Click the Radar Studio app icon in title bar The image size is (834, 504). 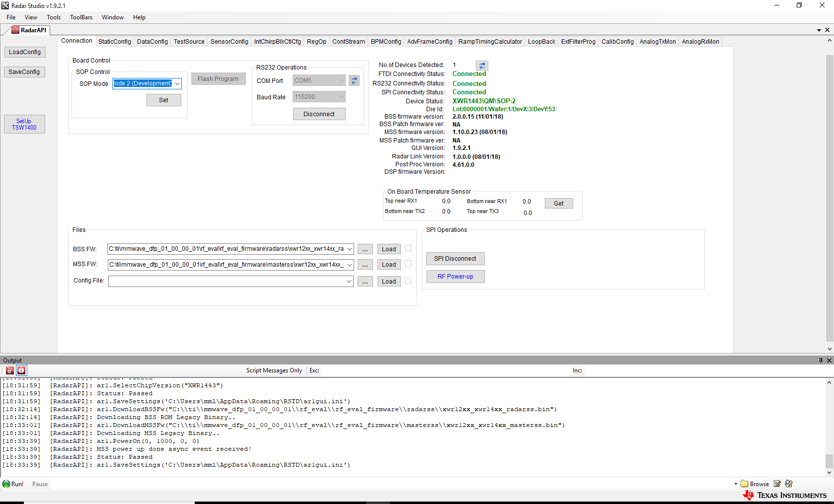point(5,5)
